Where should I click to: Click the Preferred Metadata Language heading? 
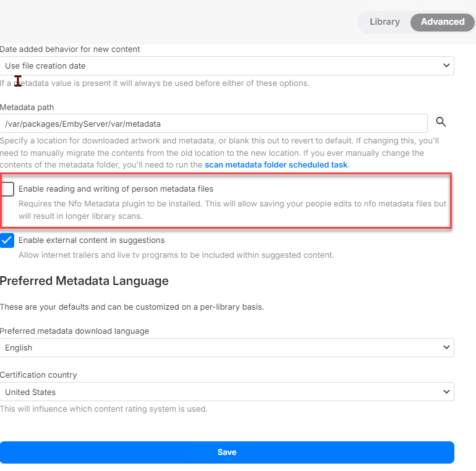pos(84,281)
